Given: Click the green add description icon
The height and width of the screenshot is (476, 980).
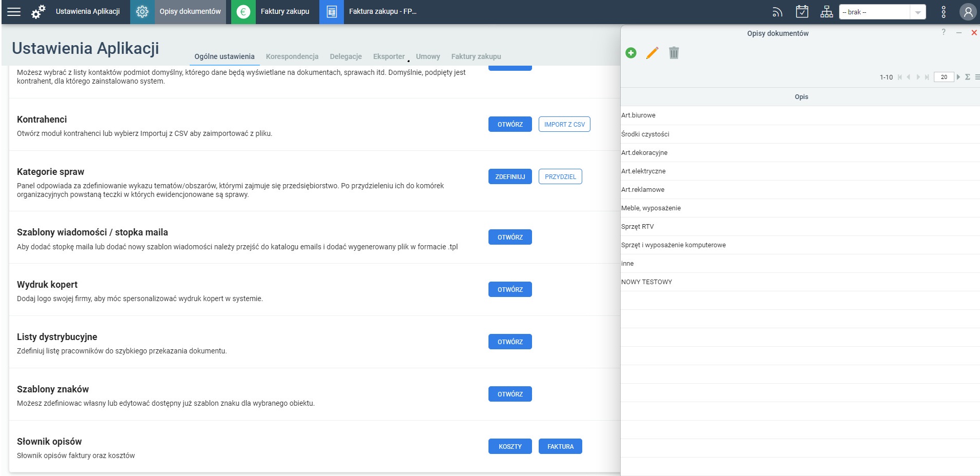Looking at the screenshot, I should coord(631,53).
